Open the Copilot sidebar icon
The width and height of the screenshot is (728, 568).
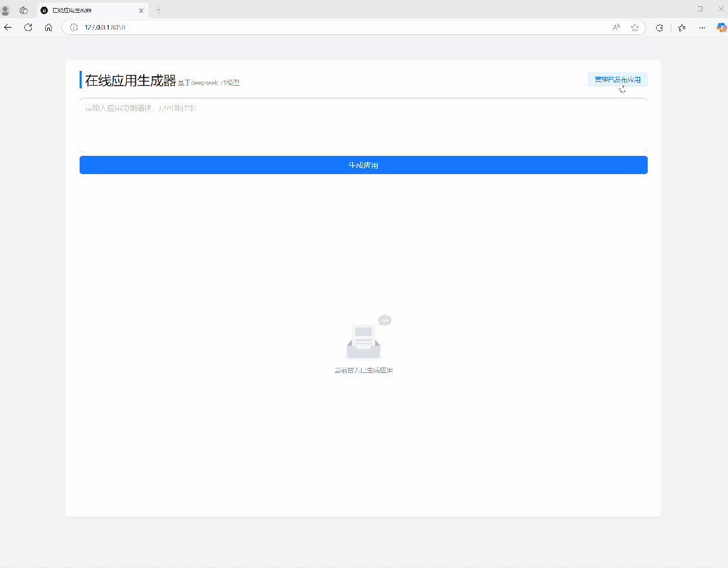[x=721, y=28]
